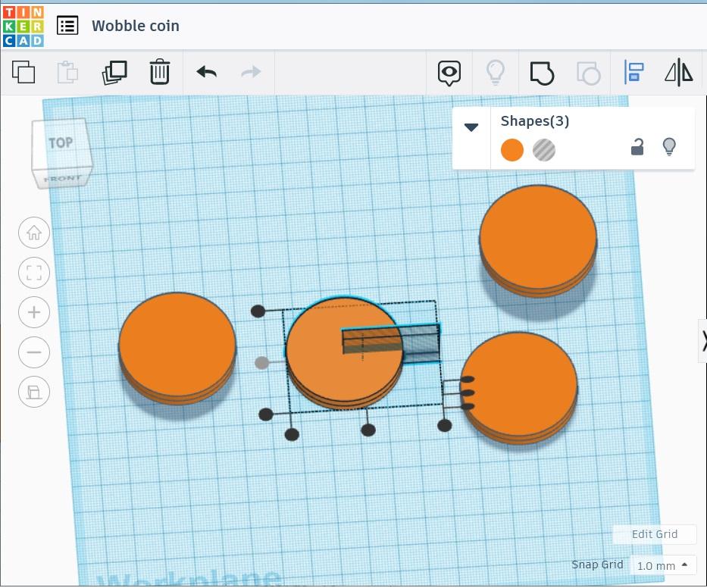
Task: Open the notes tool with eye bubble
Action: coord(449,73)
